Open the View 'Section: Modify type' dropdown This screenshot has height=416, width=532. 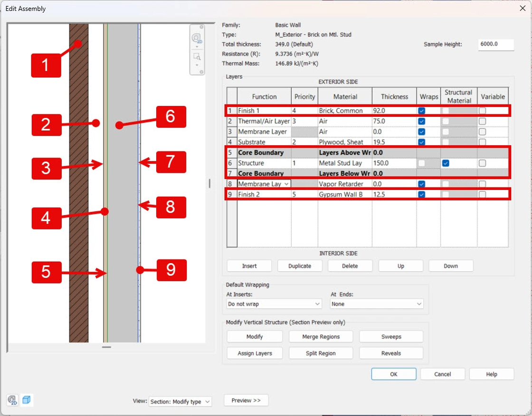[x=180, y=402]
